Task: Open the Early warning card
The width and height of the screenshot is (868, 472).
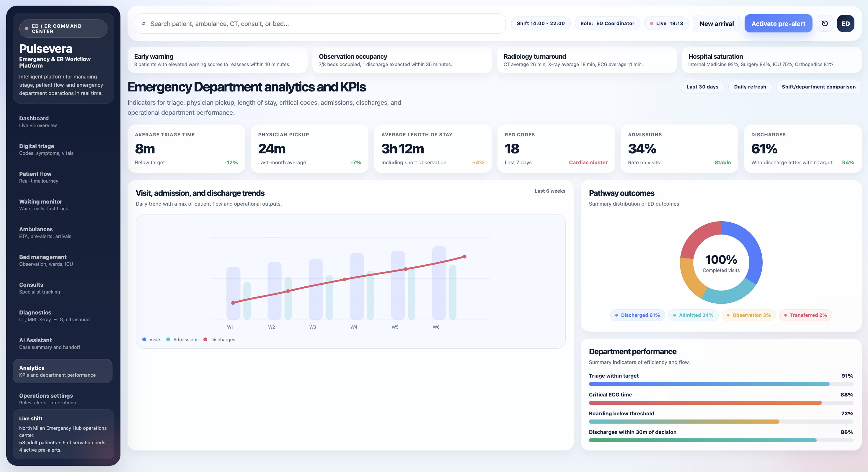Action: (217, 60)
